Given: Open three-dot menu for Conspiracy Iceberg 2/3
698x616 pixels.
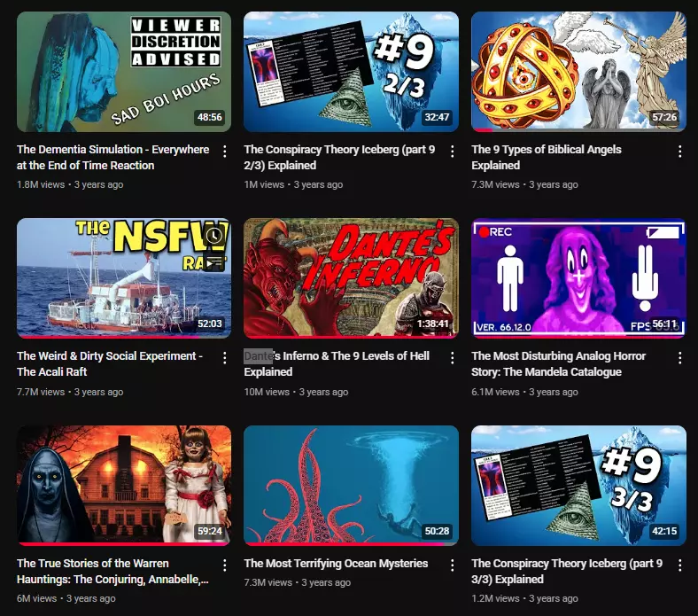Looking at the screenshot, I should coord(453,152).
